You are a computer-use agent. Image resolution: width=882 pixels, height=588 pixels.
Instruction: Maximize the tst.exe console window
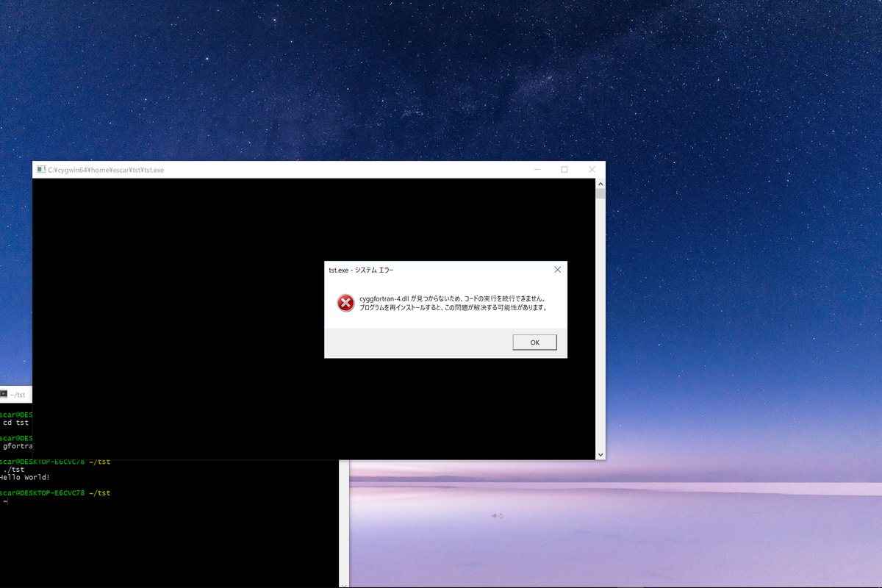[x=564, y=170]
